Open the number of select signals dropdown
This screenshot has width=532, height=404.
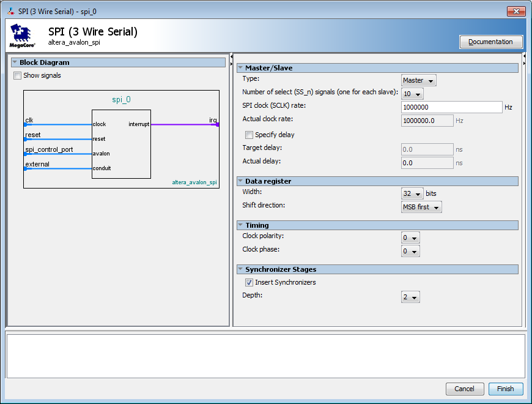pyautogui.click(x=412, y=94)
